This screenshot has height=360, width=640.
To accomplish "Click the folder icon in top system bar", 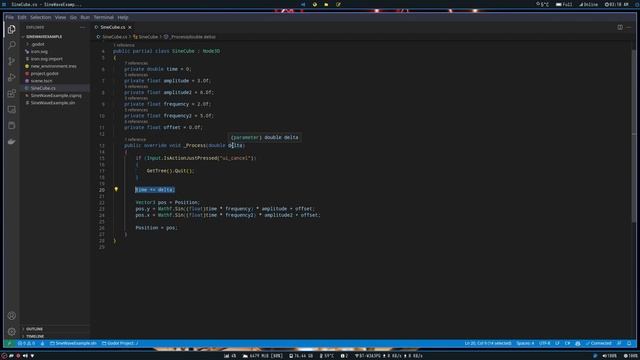I will 326,4.
